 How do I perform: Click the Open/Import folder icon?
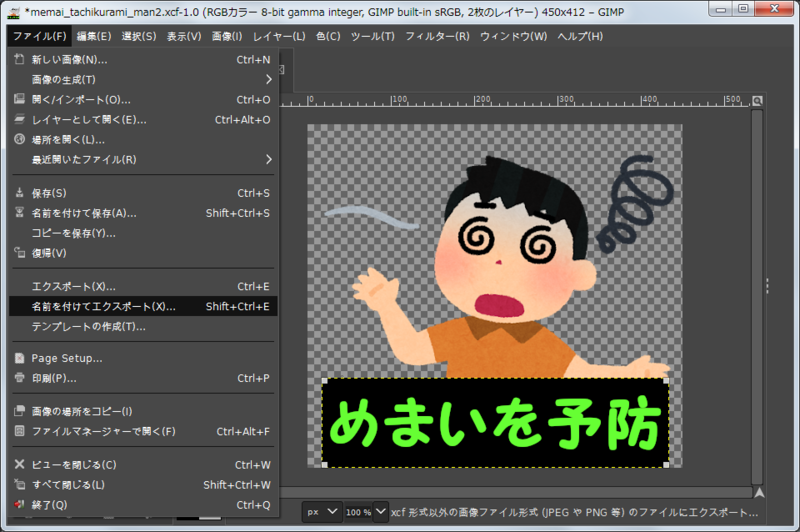[x=19, y=99]
